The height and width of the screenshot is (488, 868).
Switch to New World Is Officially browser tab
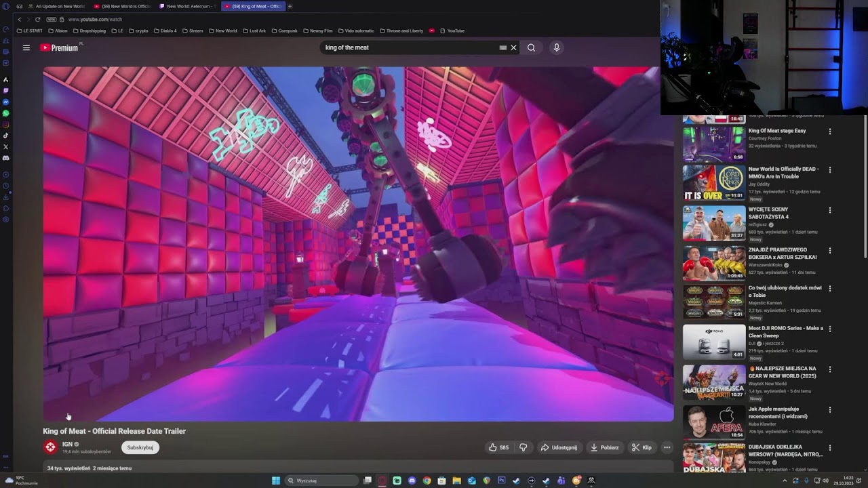[122, 6]
